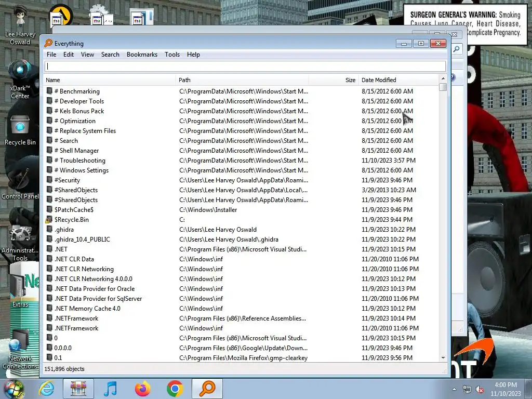Image resolution: width=532 pixels, height=399 pixels.
Task: Open the Tools menu
Action: [172, 55]
